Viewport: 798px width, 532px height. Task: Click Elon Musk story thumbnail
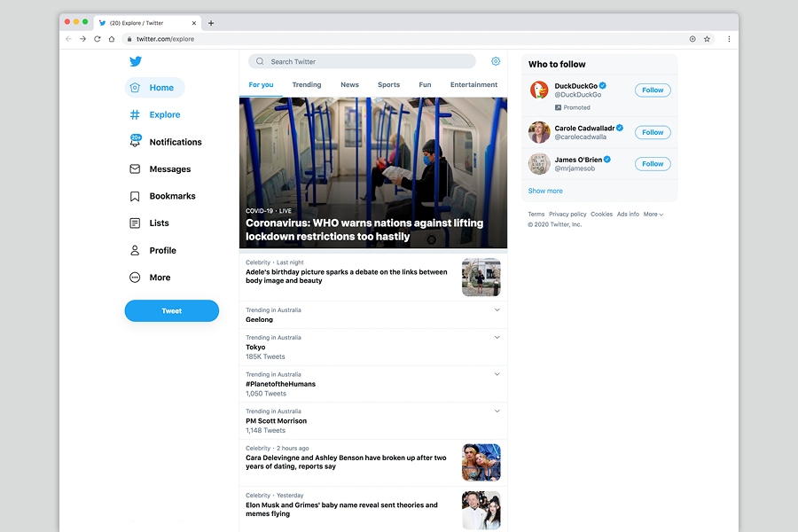pyautogui.click(x=481, y=510)
